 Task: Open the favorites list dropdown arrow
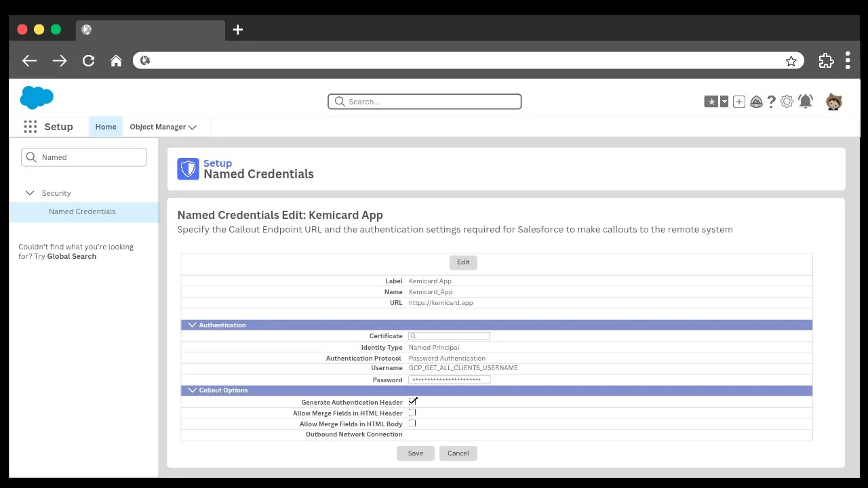tap(724, 102)
